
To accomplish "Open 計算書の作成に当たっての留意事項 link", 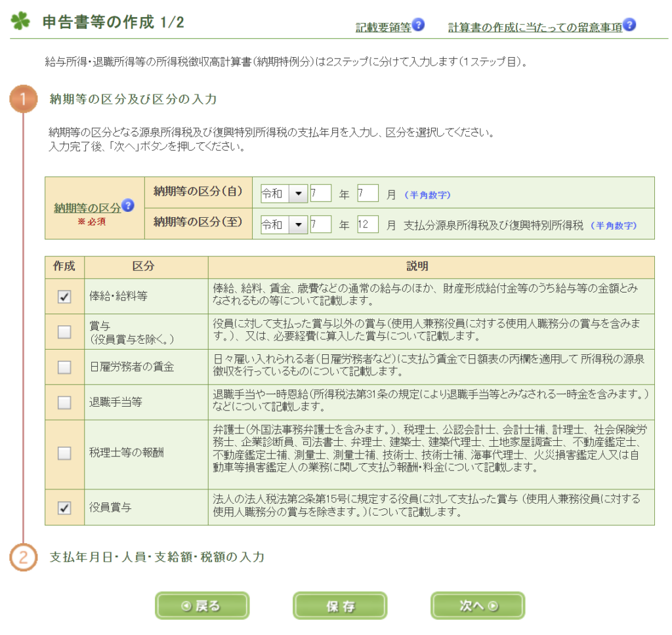I will 534,28.
